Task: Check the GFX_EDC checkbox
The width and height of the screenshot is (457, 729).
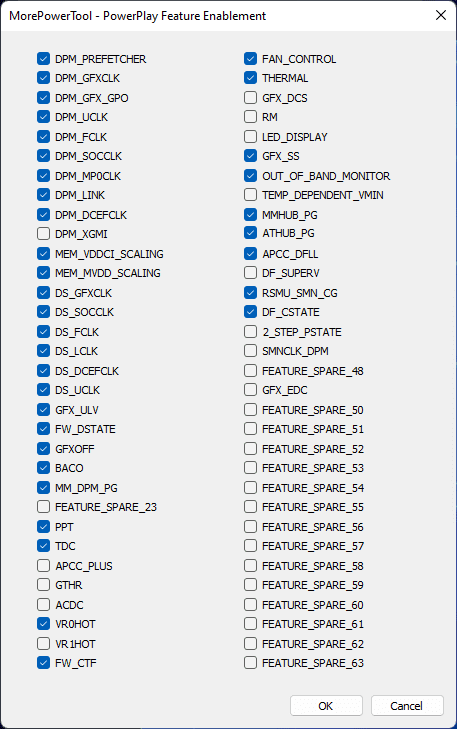Action: click(250, 390)
